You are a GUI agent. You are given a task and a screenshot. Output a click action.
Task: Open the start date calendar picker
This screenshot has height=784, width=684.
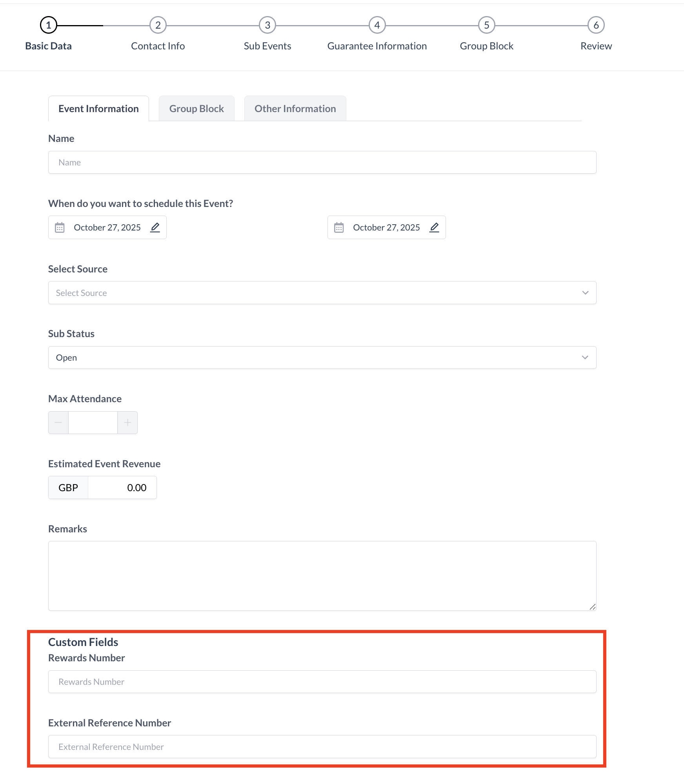(x=60, y=227)
